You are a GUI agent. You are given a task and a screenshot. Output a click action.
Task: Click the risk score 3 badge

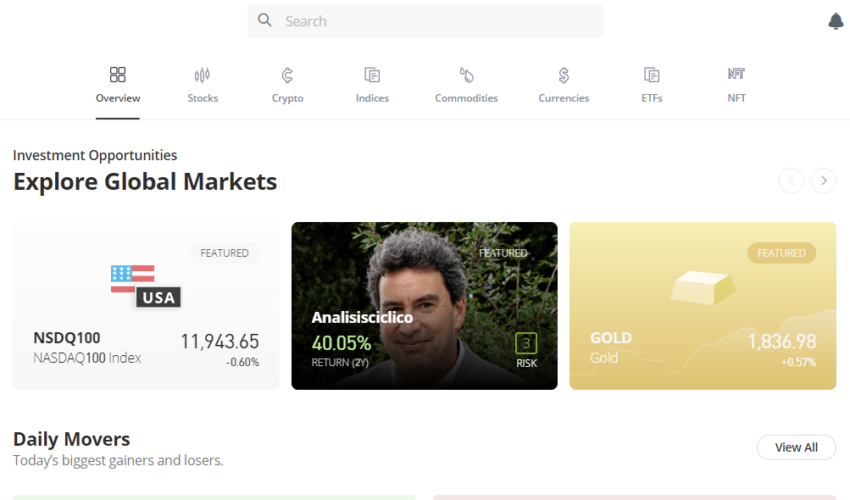526,343
